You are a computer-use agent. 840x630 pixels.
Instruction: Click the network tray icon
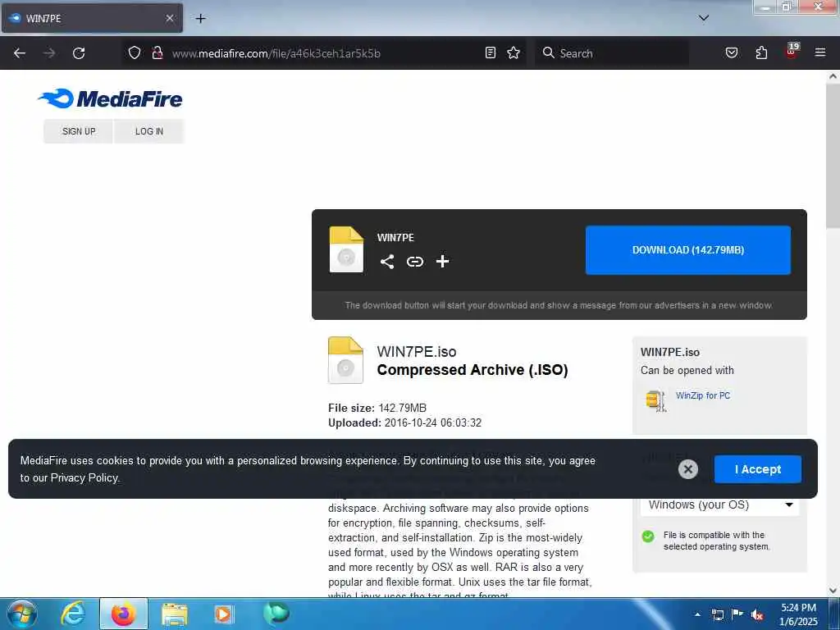click(717, 614)
